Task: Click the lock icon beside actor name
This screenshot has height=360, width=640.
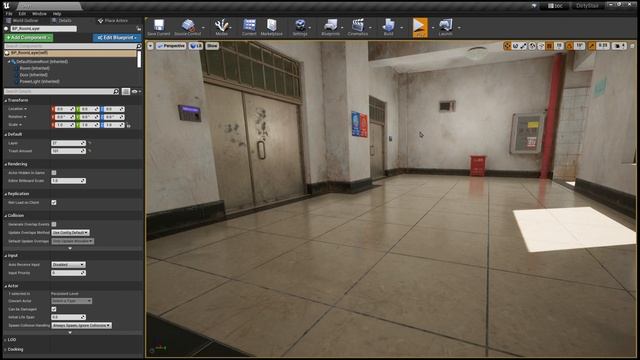Action: pos(139,29)
